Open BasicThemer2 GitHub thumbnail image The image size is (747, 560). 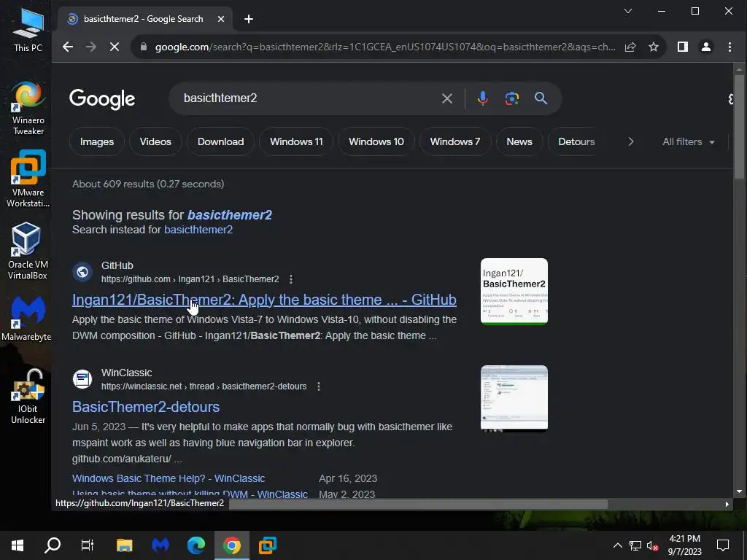tap(514, 292)
